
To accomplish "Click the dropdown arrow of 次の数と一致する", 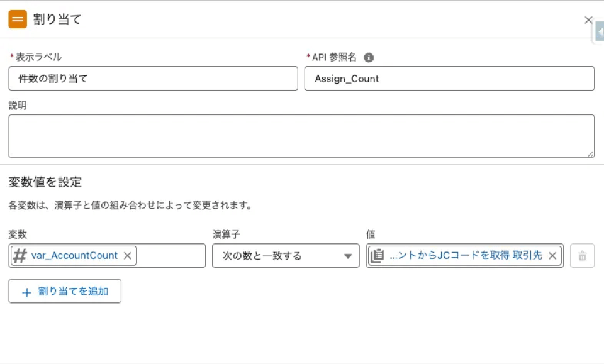I will (x=348, y=256).
